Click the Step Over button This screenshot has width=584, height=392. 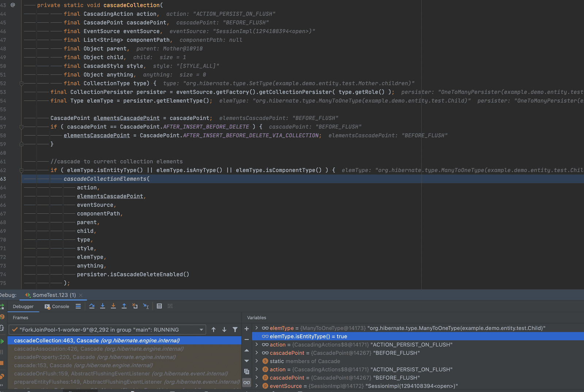92,306
